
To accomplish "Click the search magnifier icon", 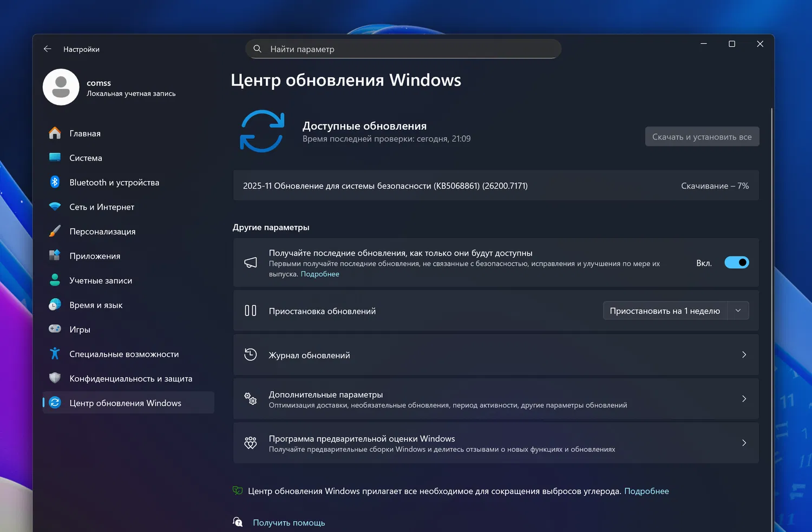I will point(258,49).
